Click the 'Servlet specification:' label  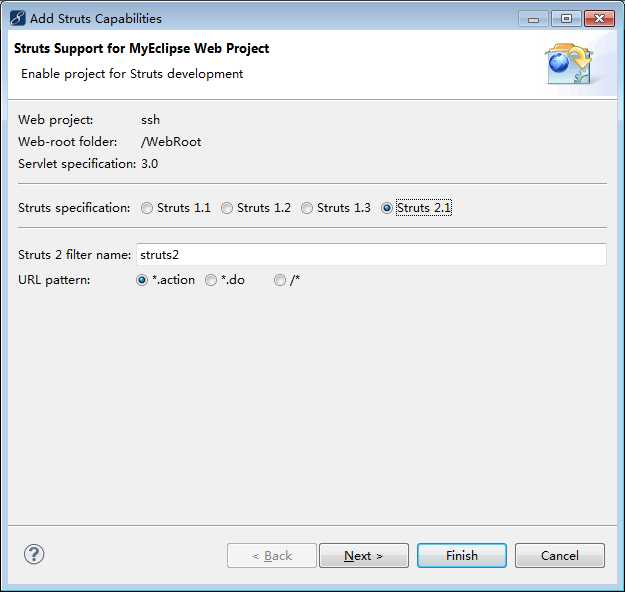(x=77, y=164)
